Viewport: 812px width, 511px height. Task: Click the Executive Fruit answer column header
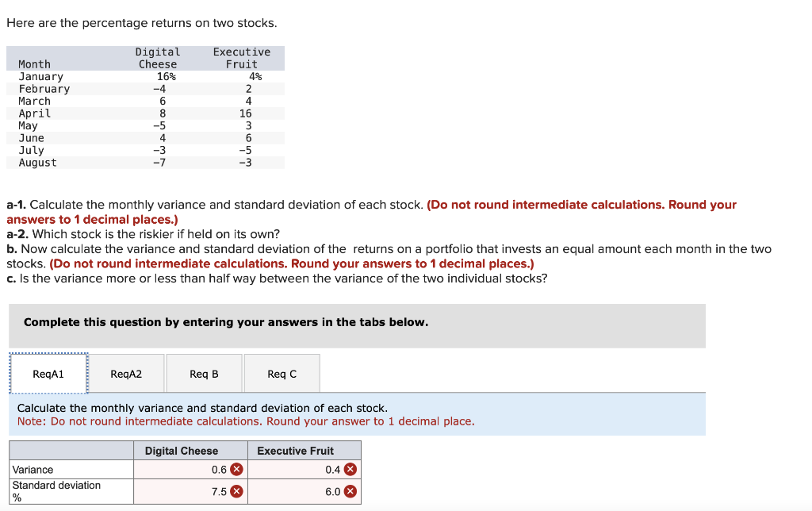[295, 451]
